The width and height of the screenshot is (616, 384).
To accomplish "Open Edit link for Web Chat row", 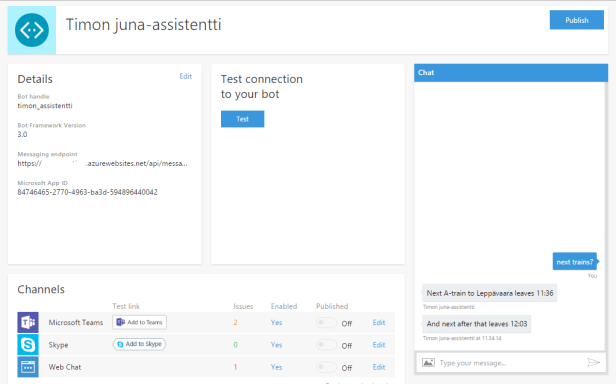I will coord(379,367).
